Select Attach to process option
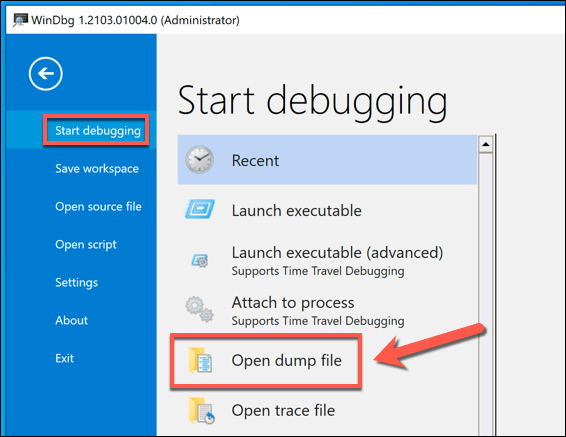The height and width of the screenshot is (437, 566). (327, 310)
